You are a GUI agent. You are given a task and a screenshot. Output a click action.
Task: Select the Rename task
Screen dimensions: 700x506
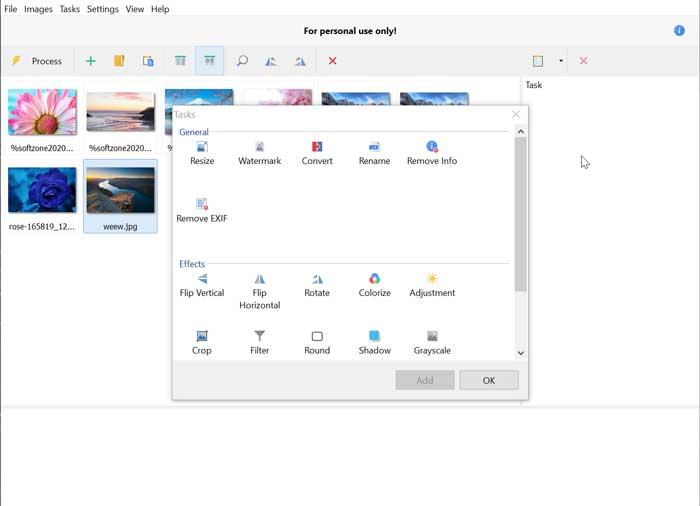(374, 153)
